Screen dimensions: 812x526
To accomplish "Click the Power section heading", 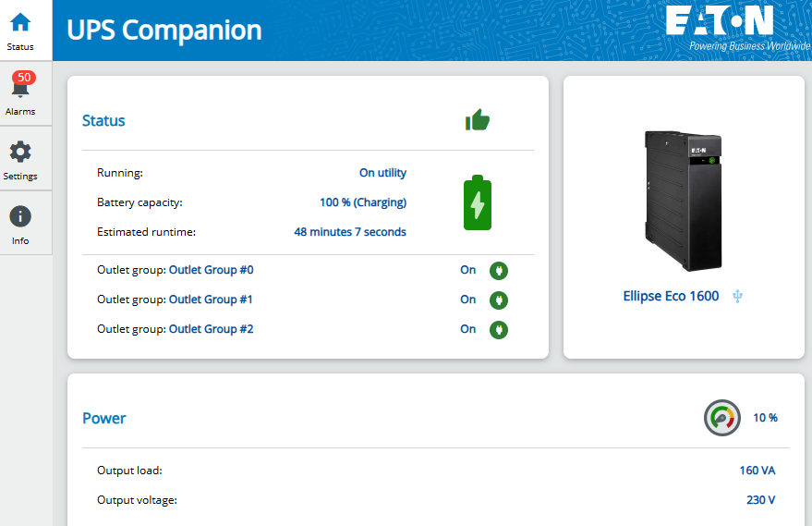I will 104,418.
